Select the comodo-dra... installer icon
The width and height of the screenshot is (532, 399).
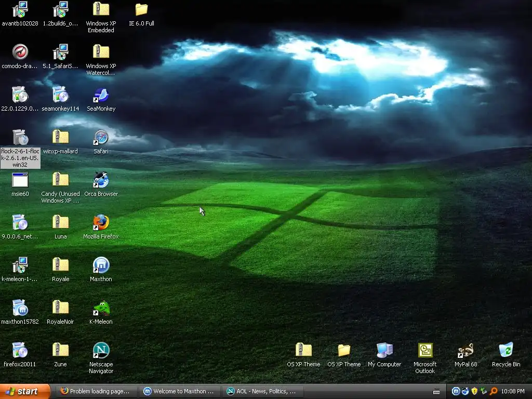[x=20, y=52]
